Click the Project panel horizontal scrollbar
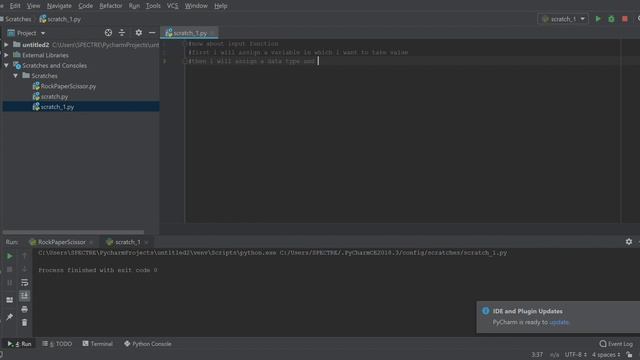 (x=73, y=232)
